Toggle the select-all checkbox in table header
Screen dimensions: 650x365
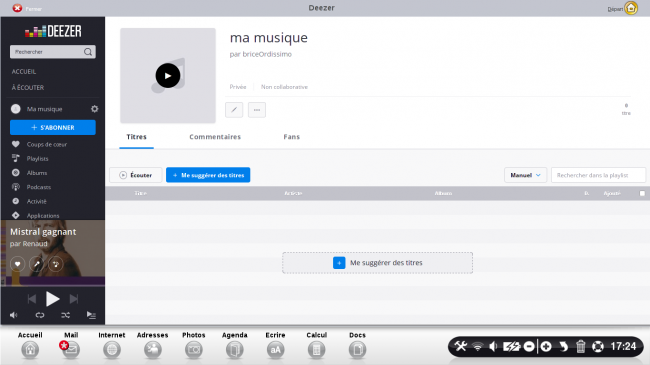click(x=642, y=193)
